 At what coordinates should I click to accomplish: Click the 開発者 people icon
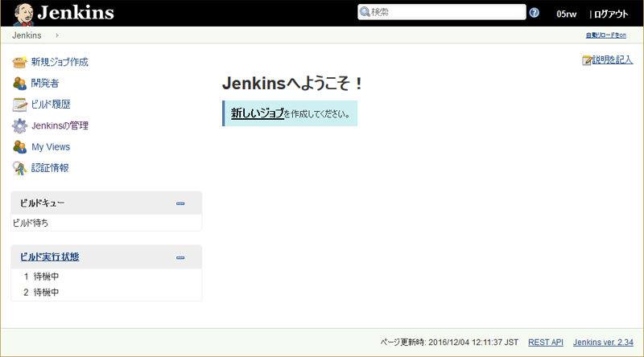19,84
